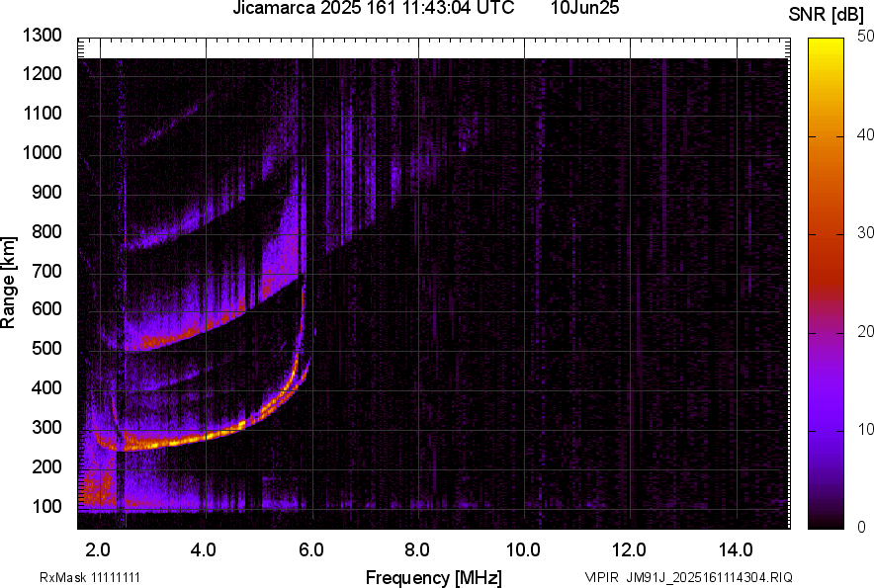Click the SNR colorbar gradient
This screenshot has height=588, width=874.
826,284
